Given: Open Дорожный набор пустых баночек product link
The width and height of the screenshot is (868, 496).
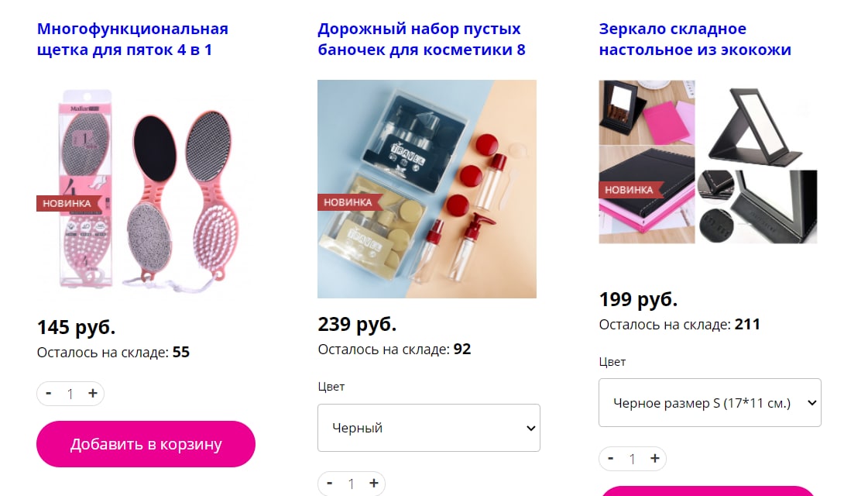Looking at the screenshot, I should click(x=421, y=40).
